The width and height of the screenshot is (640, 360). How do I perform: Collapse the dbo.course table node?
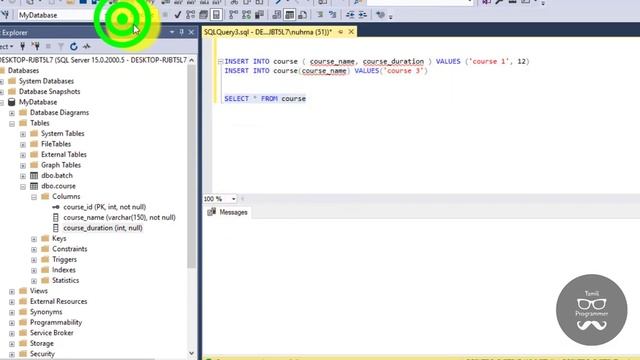[x=23, y=187]
